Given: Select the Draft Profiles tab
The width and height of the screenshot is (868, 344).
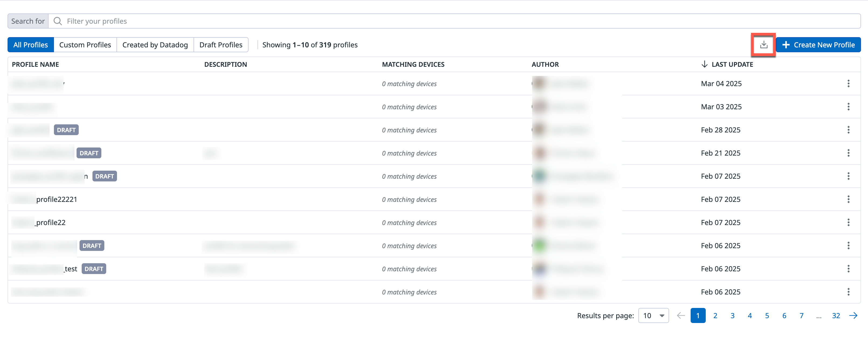Looking at the screenshot, I should pos(221,45).
